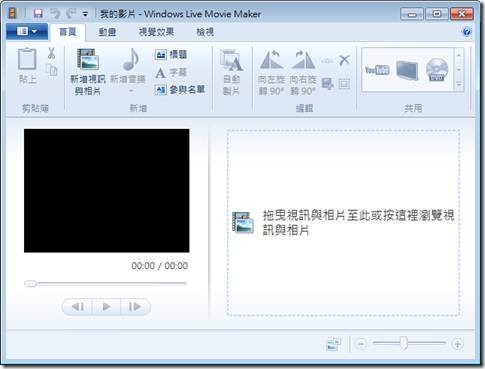Add a 字幕 caption

[x=171, y=72]
